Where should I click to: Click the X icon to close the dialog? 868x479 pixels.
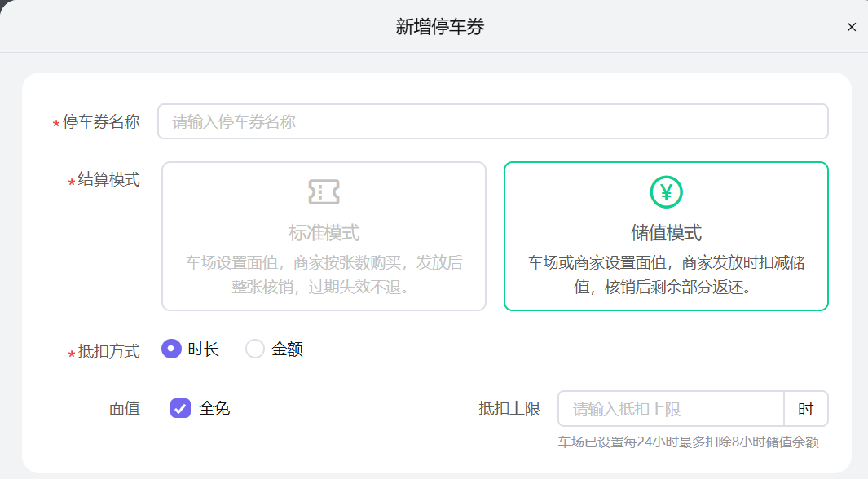[851, 26]
